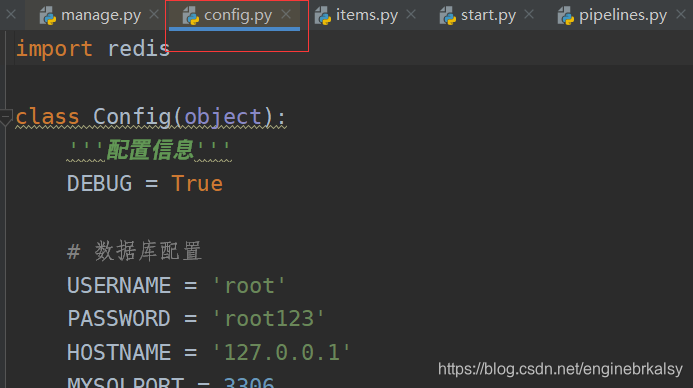The height and width of the screenshot is (388, 693).
Task: Click the 'True' keyword value
Action: [197, 183]
